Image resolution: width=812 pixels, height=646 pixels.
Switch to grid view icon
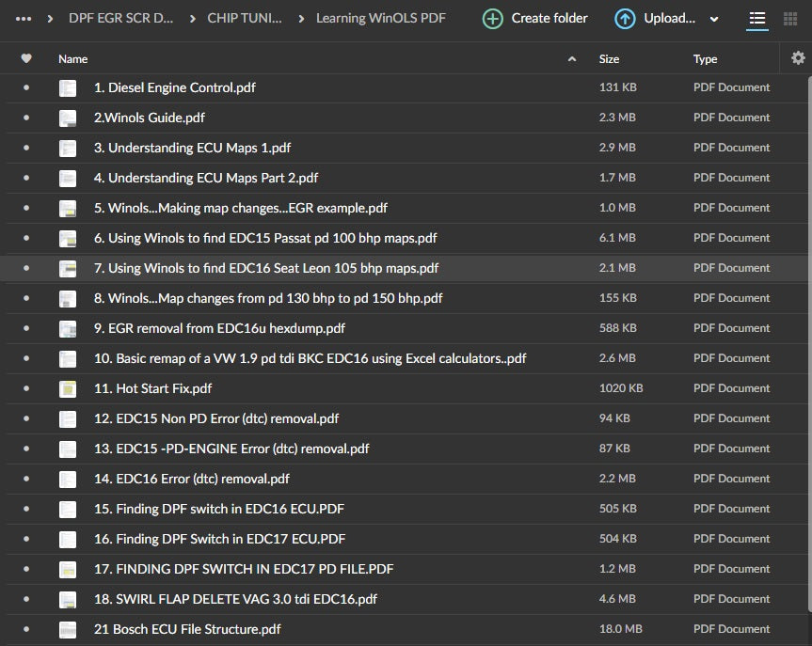(792, 19)
